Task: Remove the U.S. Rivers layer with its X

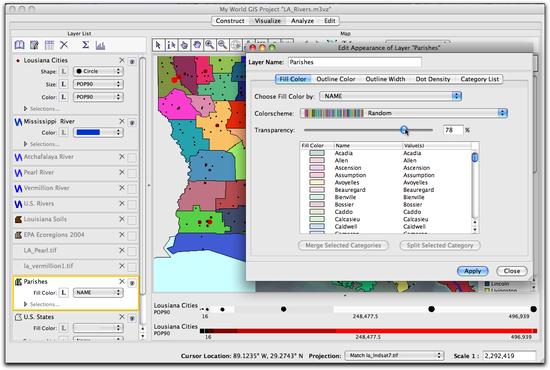Action: tap(122, 203)
